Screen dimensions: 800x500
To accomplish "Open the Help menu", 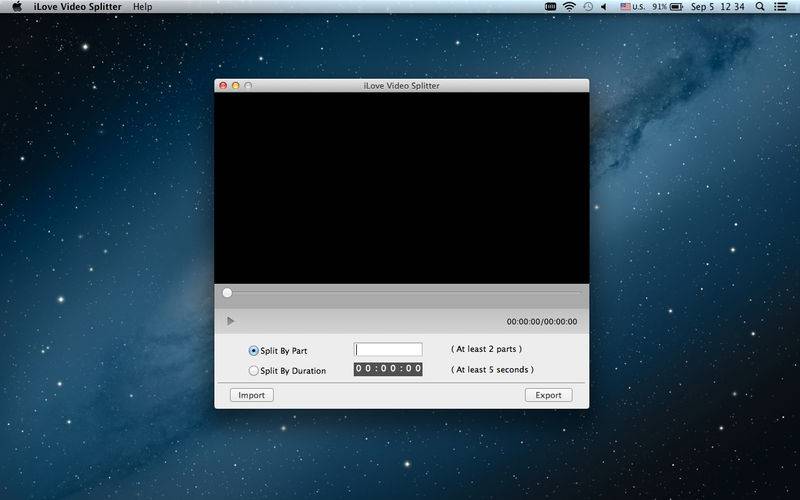I will click(x=142, y=7).
